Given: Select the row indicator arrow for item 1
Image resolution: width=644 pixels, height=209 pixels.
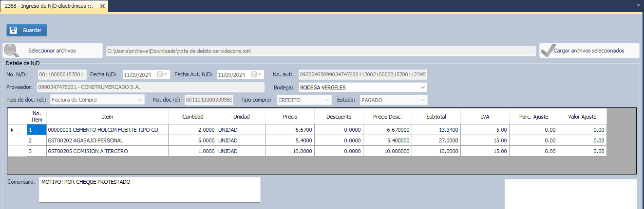Looking at the screenshot, I should point(13,130).
